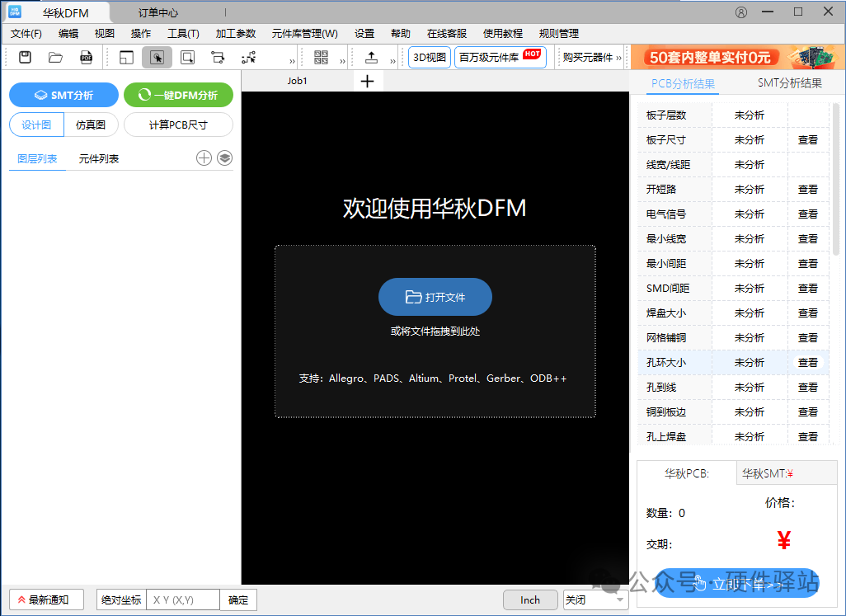Image resolution: width=846 pixels, height=616 pixels.
Task: Switch to the 图层列表 tab
Action: point(37,158)
